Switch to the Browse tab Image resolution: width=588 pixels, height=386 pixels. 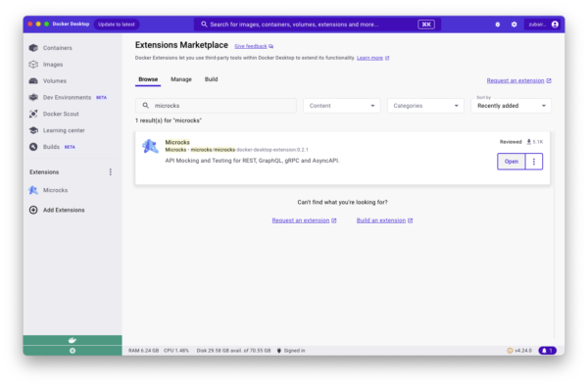148,79
